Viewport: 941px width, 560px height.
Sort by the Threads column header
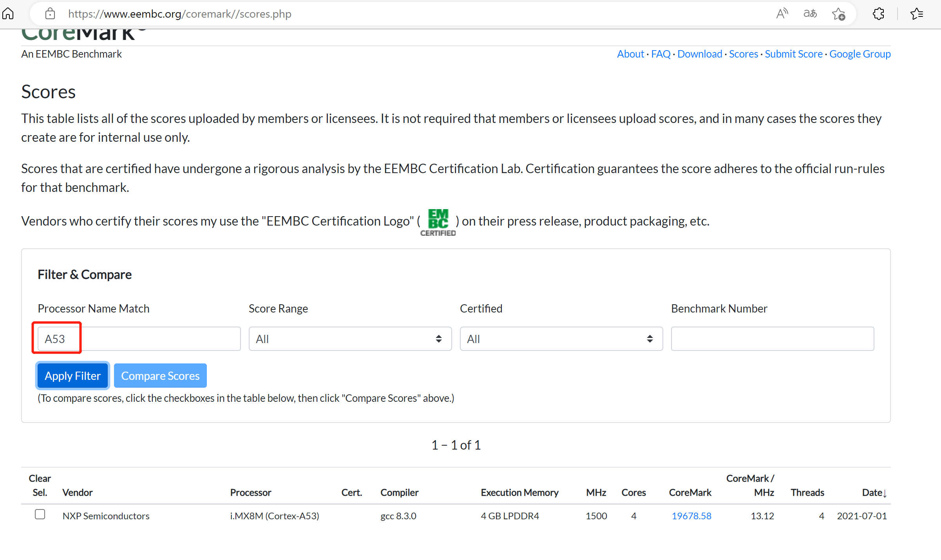807,492
